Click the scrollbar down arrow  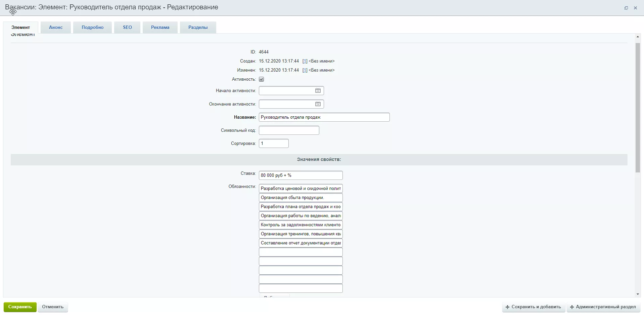tap(638, 294)
